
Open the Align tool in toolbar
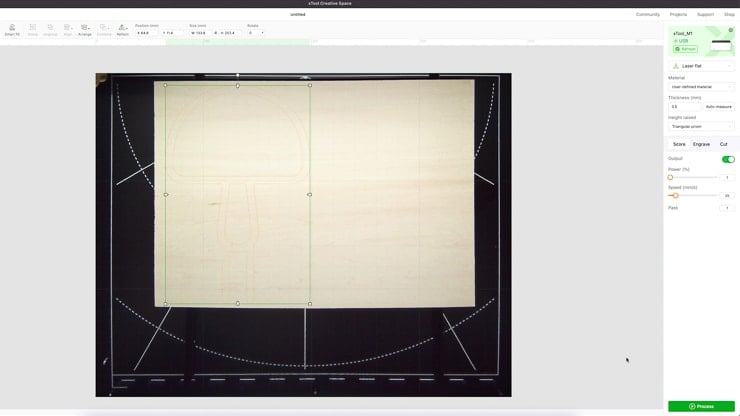[68, 29]
